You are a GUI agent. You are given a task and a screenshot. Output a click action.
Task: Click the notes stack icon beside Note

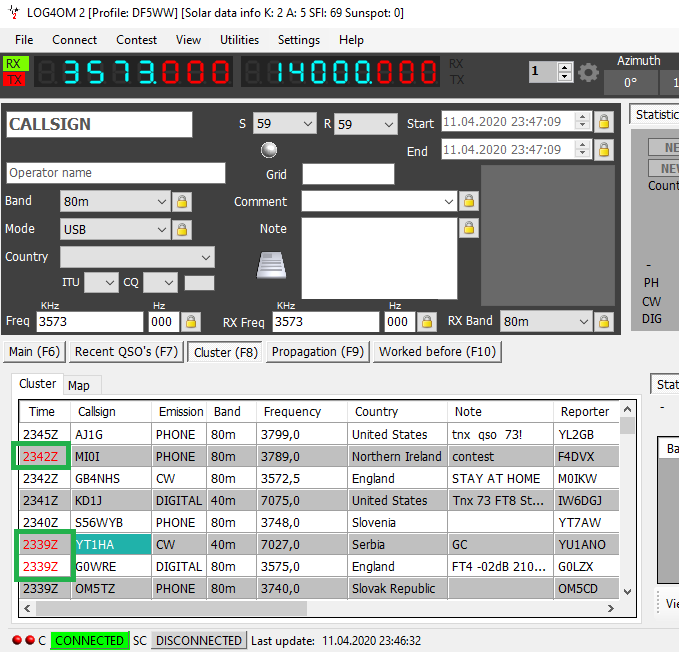click(272, 265)
